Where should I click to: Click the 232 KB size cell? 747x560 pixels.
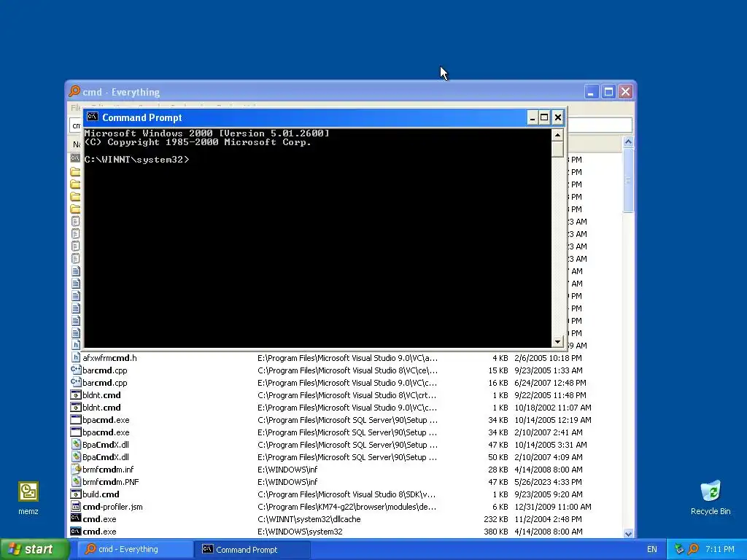coord(495,518)
